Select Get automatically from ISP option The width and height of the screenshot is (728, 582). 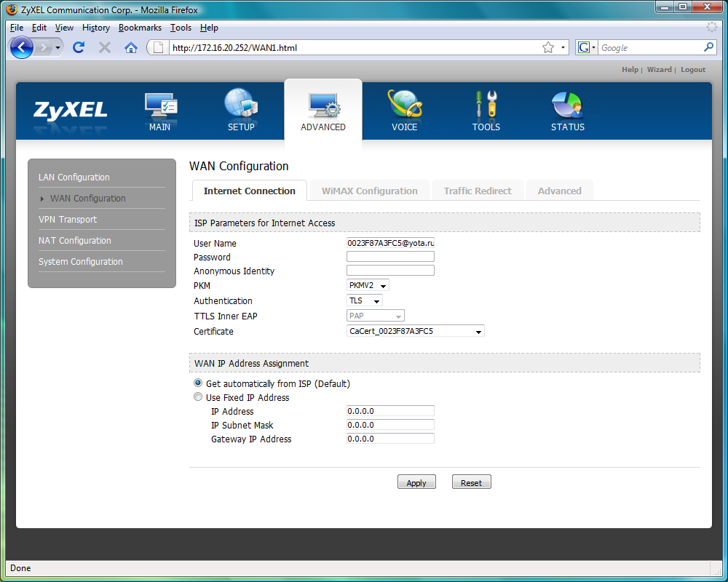(198, 383)
